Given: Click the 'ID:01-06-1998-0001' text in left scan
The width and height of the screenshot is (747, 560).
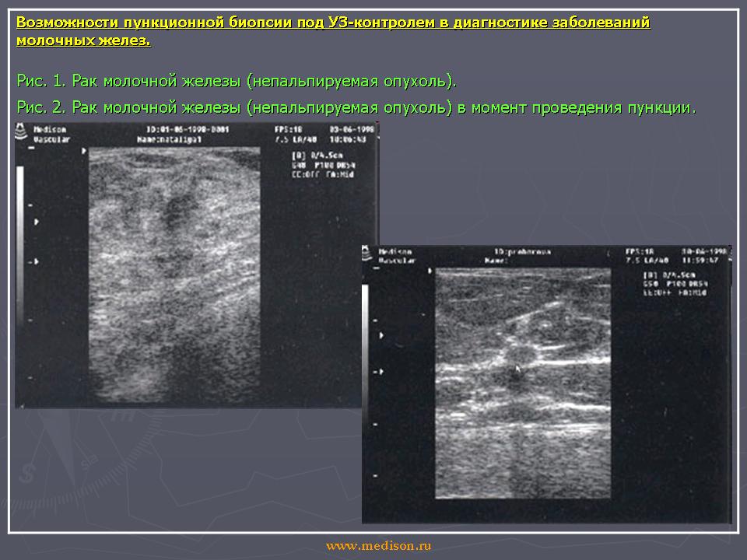Looking at the screenshot, I should coord(188,130).
